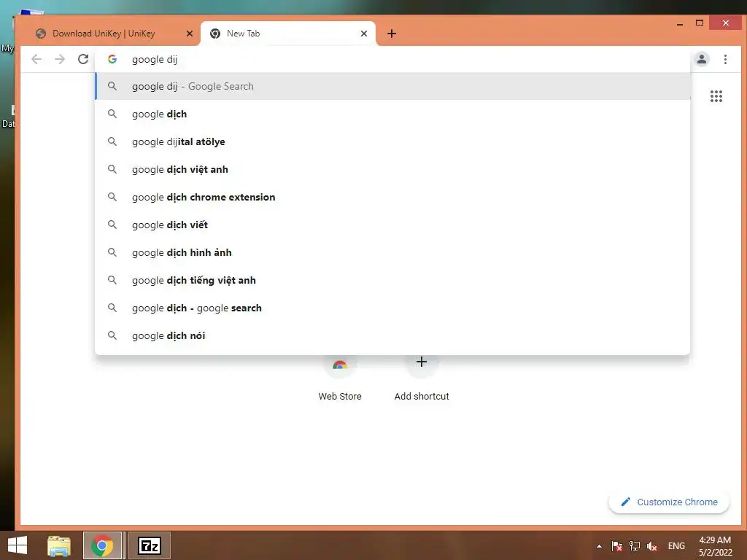Click the browser back arrow
The height and width of the screenshot is (560, 747).
(x=36, y=59)
